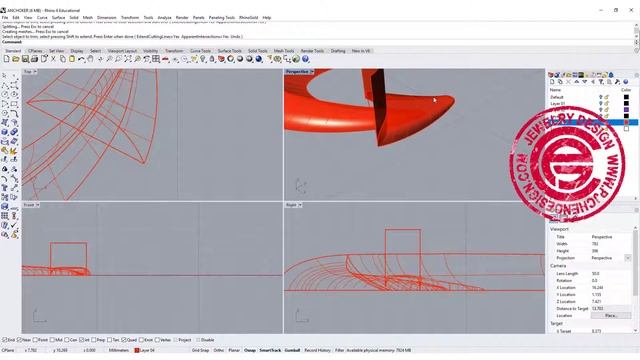This screenshot has height=360, width=640.
Task: Toggle Default layer visibility light bulb
Action: pyautogui.click(x=600, y=97)
